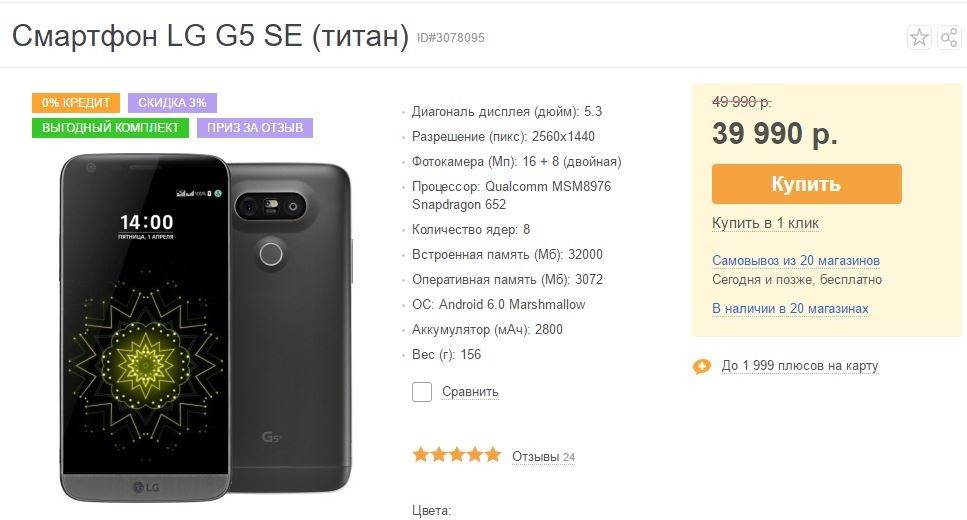
Task: Click the Купить в 1 клик link
Action: tap(765, 223)
